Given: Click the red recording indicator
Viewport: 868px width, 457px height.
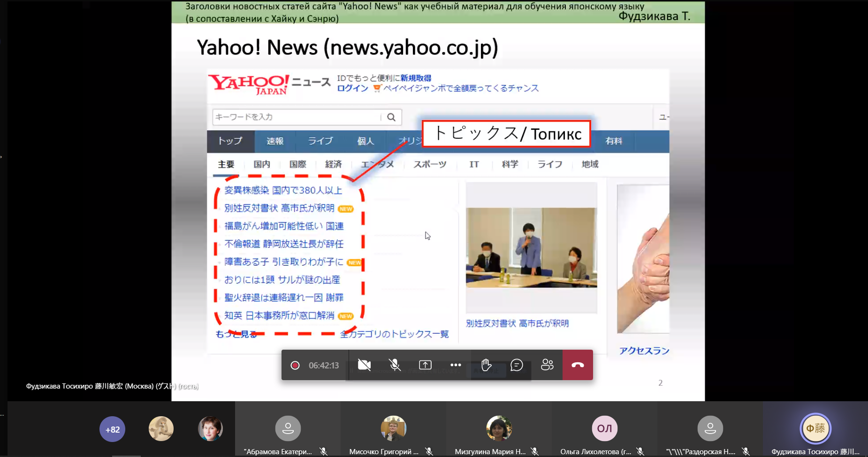Looking at the screenshot, I should [295, 365].
